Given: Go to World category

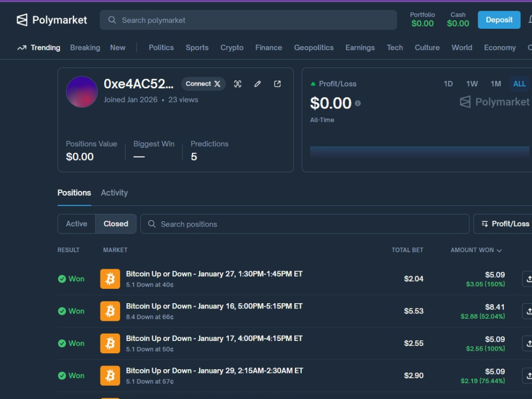Looking at the screenshot, I should pyautogui.click(x=462, y=48).
